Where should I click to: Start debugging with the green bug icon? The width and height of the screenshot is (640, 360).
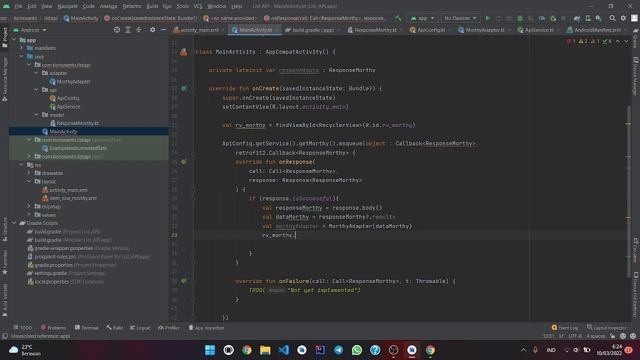[520, 18]
